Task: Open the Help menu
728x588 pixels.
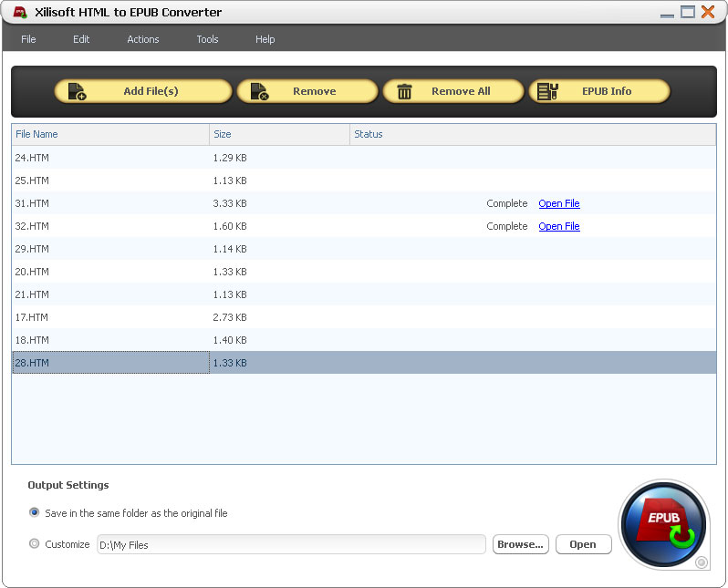Action: 265,39
